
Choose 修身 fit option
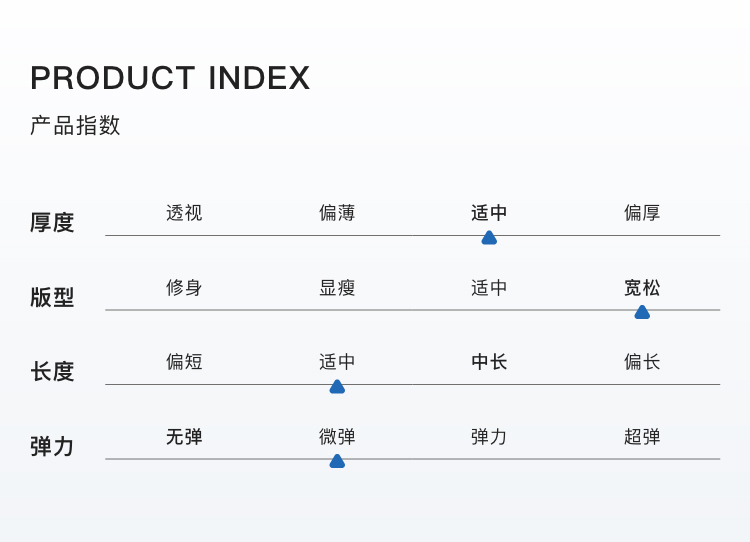coord(184,288)
